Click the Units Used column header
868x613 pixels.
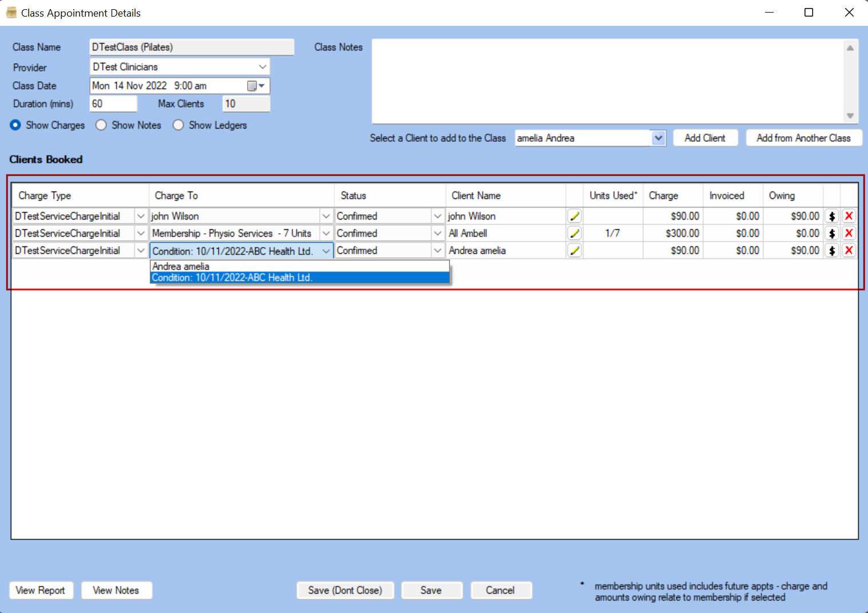tap(613, 196)
